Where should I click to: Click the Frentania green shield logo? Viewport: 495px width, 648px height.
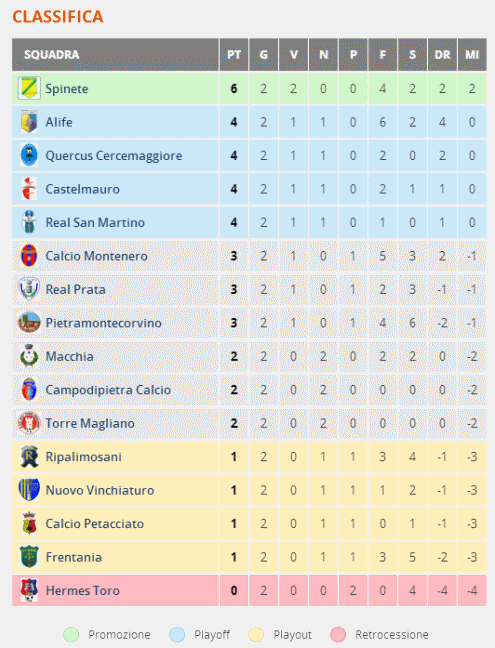[29, 557]
